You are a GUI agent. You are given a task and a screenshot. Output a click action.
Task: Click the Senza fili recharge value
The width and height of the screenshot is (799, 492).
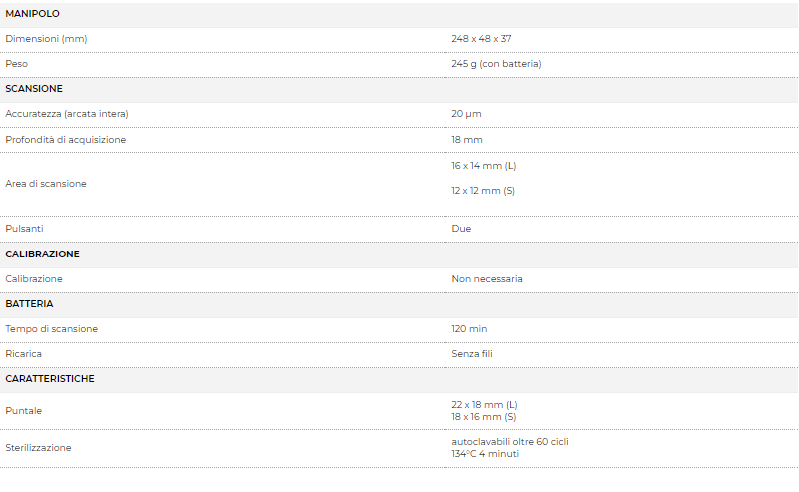click(472, 353)
